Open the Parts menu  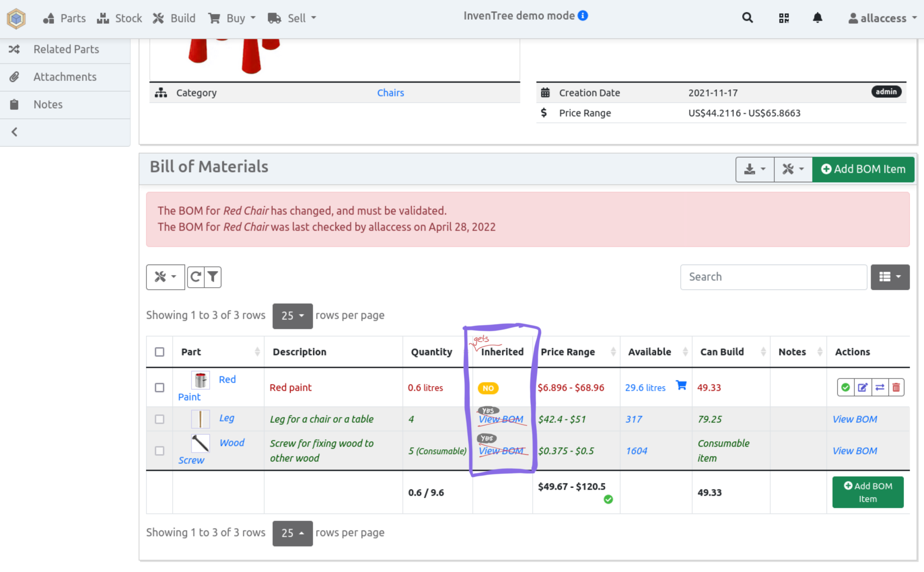64,18
